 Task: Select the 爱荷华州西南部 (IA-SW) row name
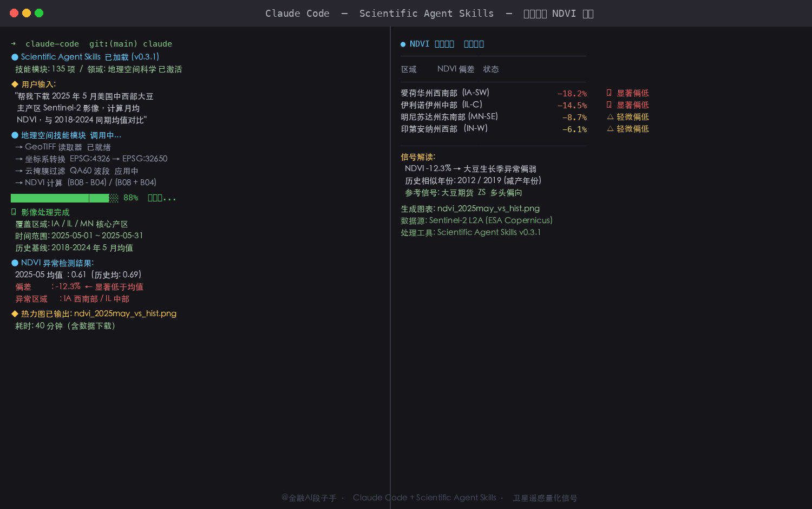(445, 93)
